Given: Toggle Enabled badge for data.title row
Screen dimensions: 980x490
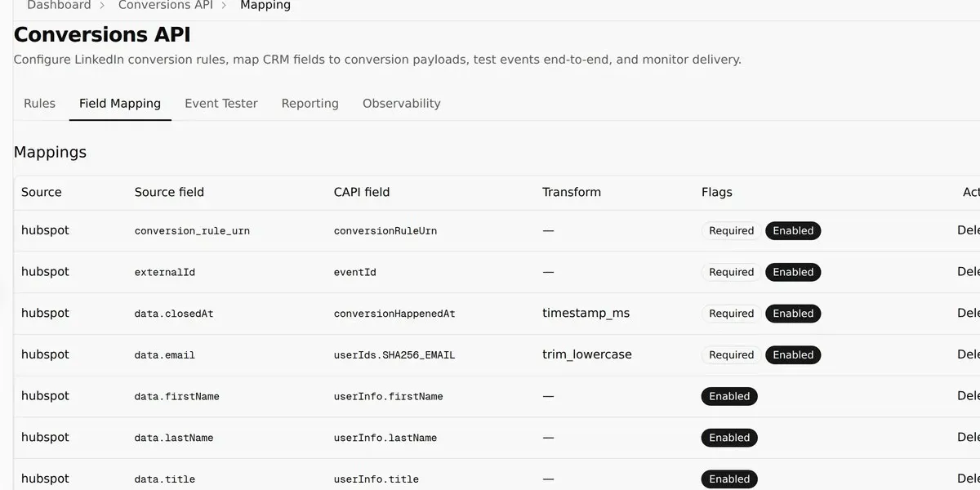Looking at the screenshot, I should coord(729,479).
